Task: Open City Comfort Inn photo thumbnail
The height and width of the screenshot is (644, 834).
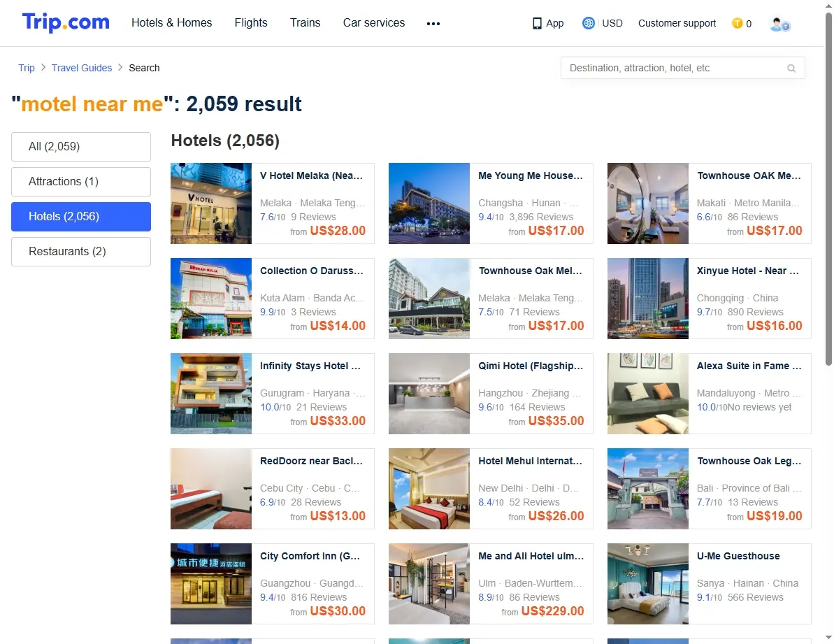Action: click(x=211, y=584)
